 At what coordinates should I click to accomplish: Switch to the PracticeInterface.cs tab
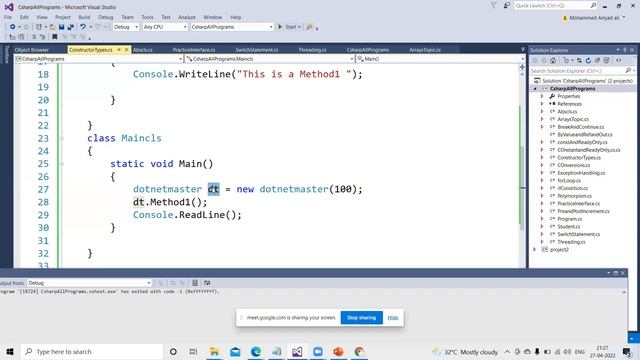pyautogui.click(x=194, y=50)
